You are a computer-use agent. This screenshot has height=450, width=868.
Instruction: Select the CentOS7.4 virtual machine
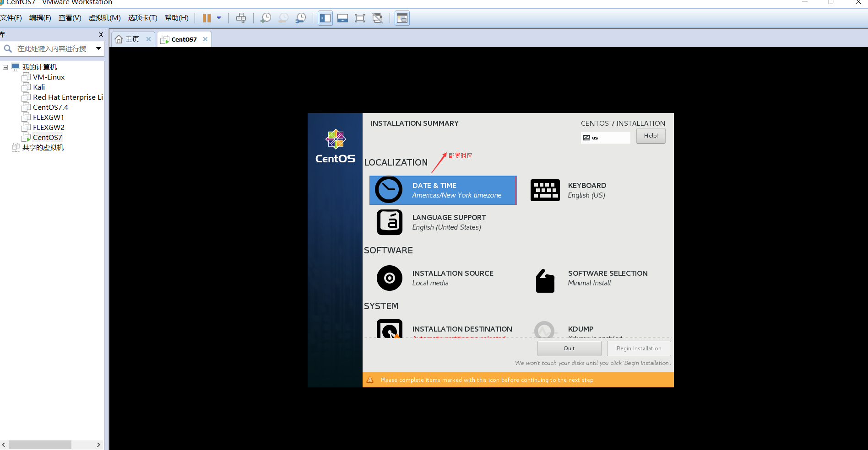(50, 107)
